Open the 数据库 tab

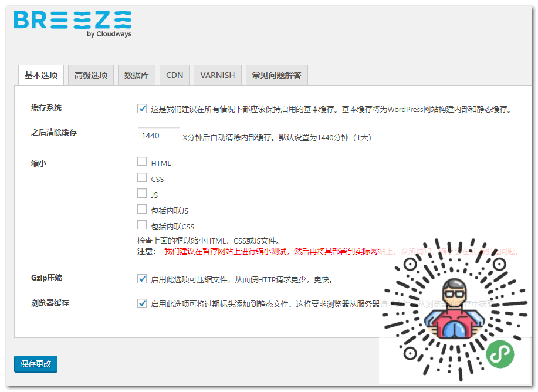(x=136, y=75)
